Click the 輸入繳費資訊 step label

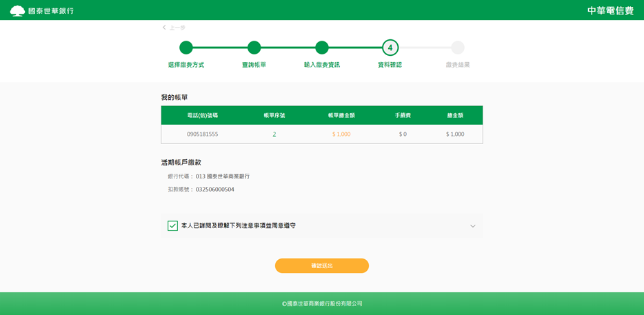pyautogui.click(x=321, y=65)
